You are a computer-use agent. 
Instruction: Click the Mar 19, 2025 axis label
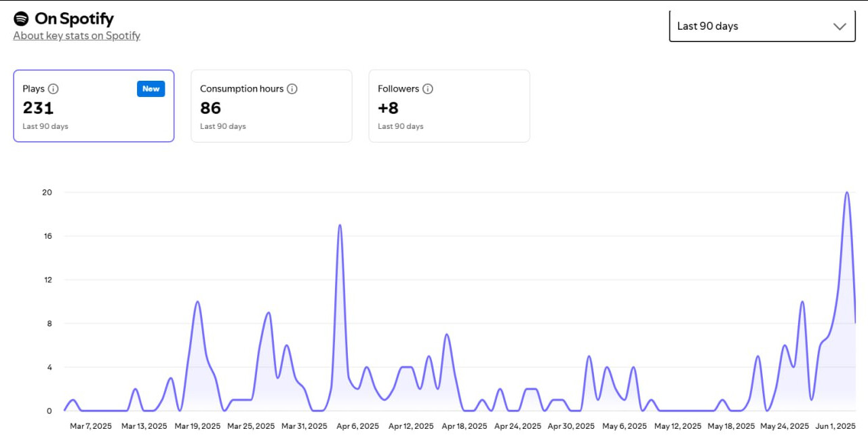tap(197, 426)
